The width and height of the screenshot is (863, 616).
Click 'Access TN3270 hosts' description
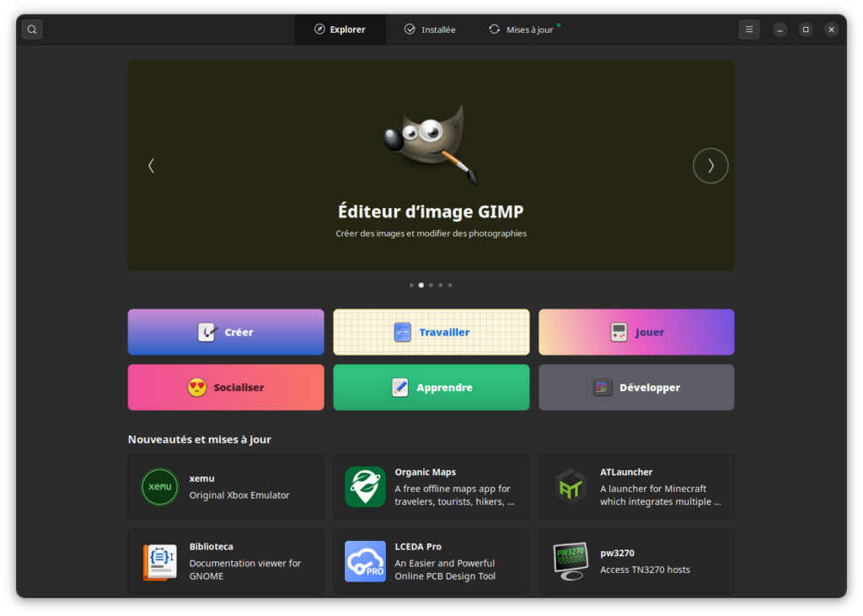coord(645,570)
